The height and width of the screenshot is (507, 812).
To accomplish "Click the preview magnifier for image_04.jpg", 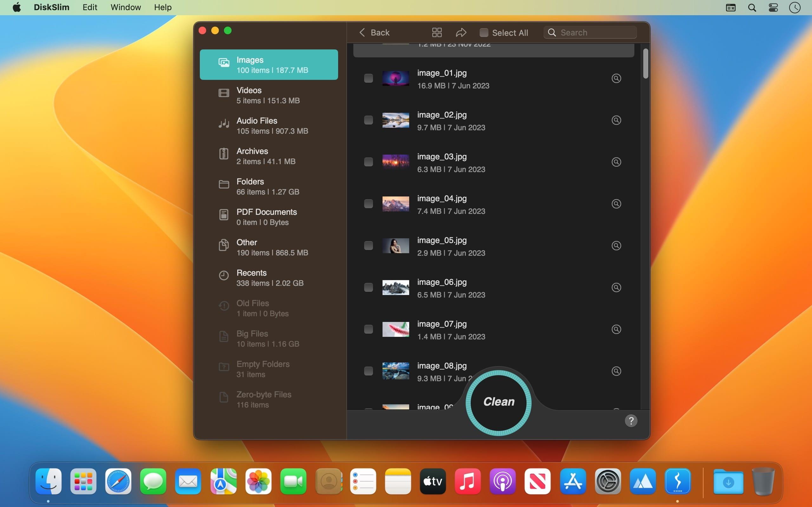I will click(x=616, y=204).
